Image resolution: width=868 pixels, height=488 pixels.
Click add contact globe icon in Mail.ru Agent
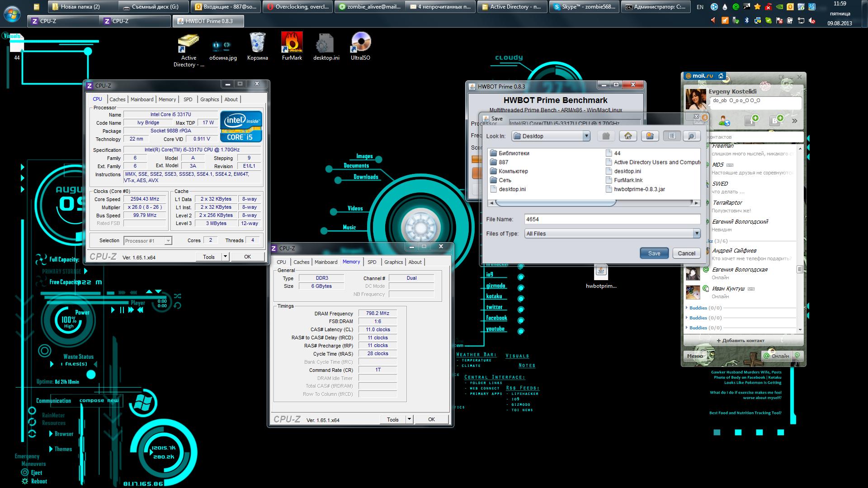click(724, 121)
